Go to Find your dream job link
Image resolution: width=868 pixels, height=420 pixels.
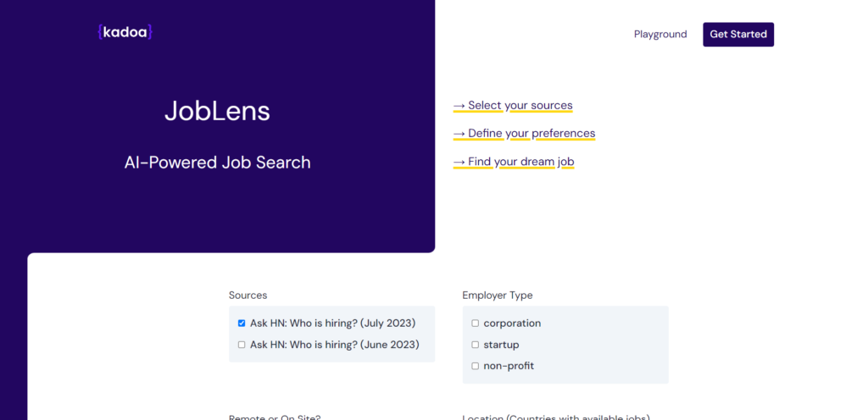(x=521, y=162)
